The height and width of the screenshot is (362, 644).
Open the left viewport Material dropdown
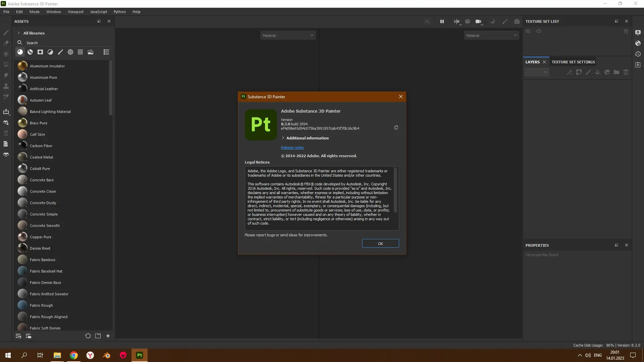pos(288,36)
